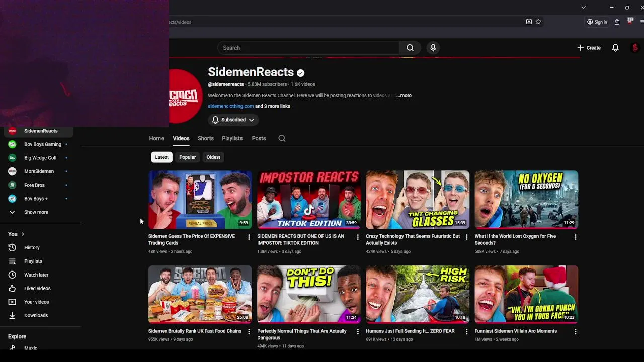Switch to the Shorts tab

(205, 138)
